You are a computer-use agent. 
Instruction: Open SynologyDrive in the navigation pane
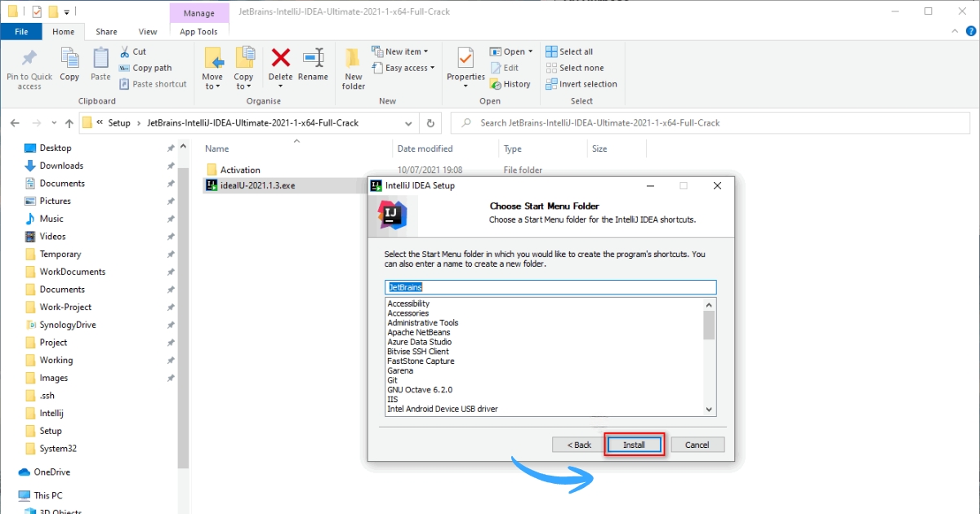coord(68,325)
